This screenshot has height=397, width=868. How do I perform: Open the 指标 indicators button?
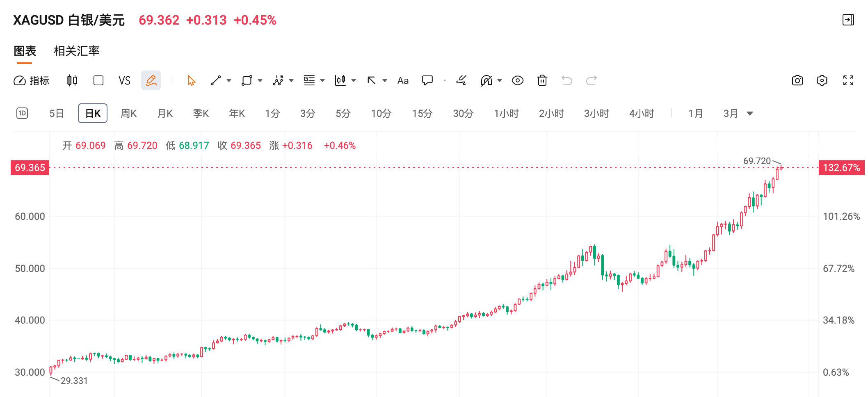coord(32,80)
